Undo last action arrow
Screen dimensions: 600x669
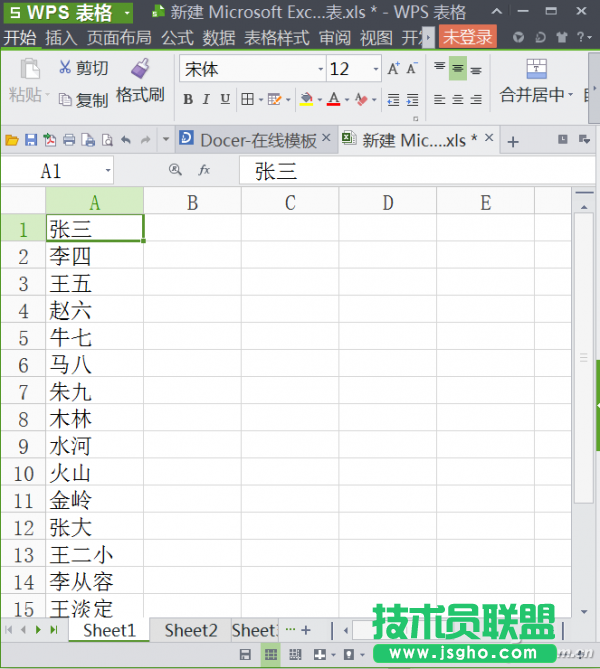[126, 140]
